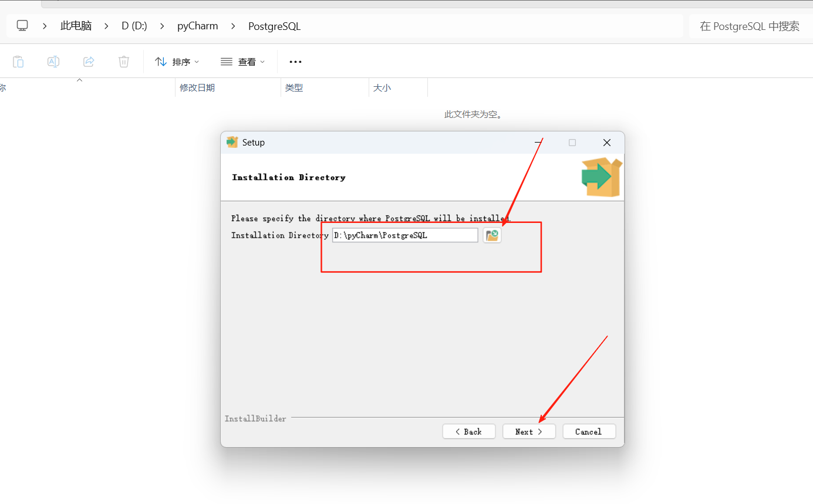Click the computer icon in address bar

[22, 26]
